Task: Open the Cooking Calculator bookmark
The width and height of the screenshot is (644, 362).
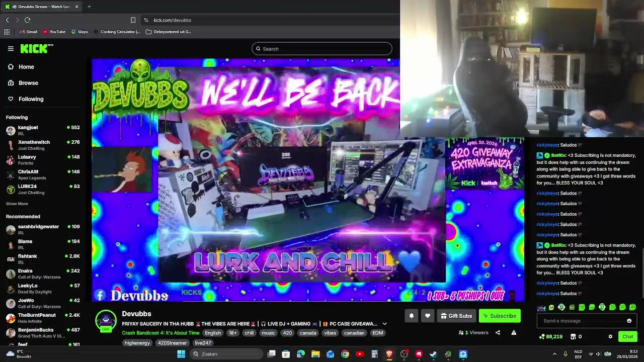Action: point(117,32)
